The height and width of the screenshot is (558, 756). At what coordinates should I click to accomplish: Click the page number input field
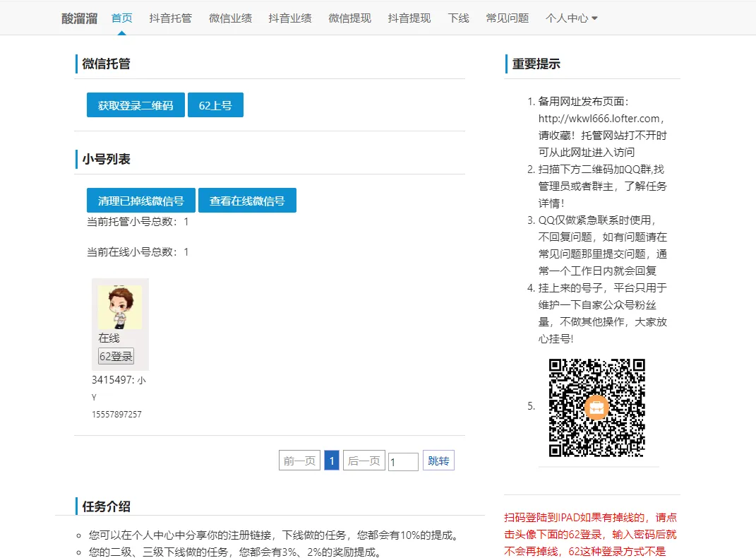403,462
